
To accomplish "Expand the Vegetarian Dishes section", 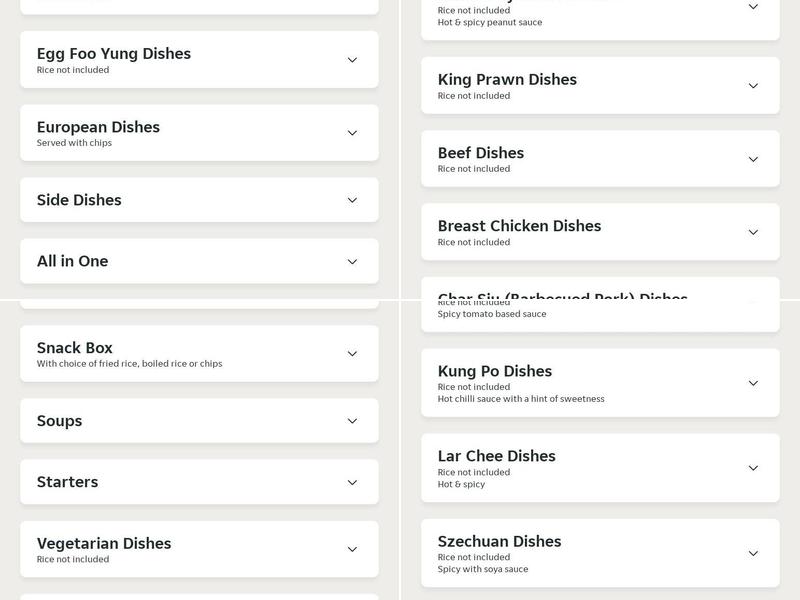I will pos(198,548).
